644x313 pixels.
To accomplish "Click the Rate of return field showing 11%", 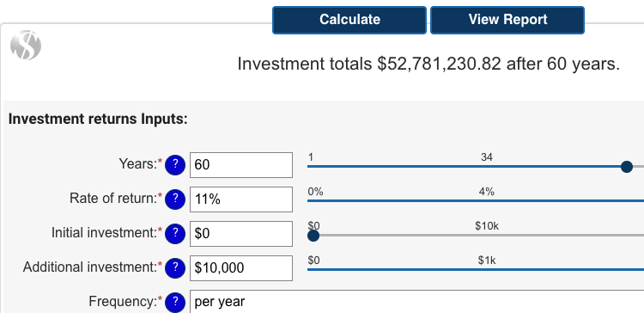I will coord(241,199).
